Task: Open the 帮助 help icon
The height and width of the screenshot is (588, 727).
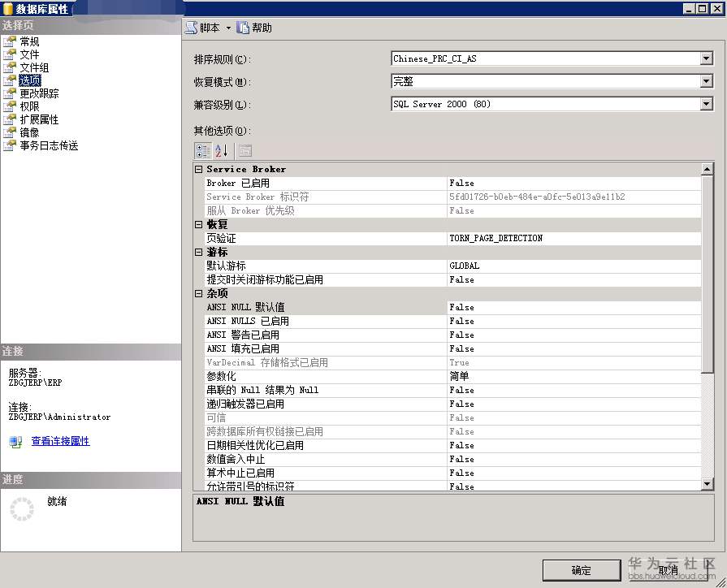Action: [243, 28]
